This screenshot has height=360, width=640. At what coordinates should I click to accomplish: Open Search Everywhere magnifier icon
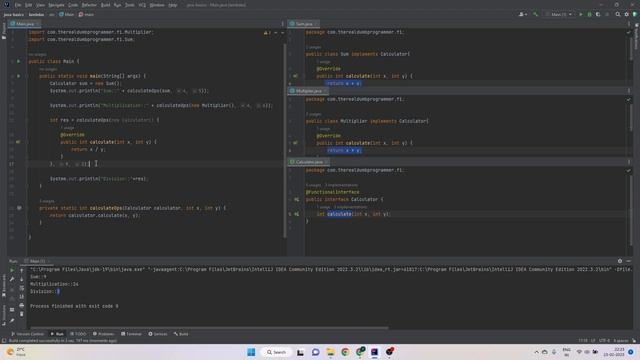pos(618,14)
